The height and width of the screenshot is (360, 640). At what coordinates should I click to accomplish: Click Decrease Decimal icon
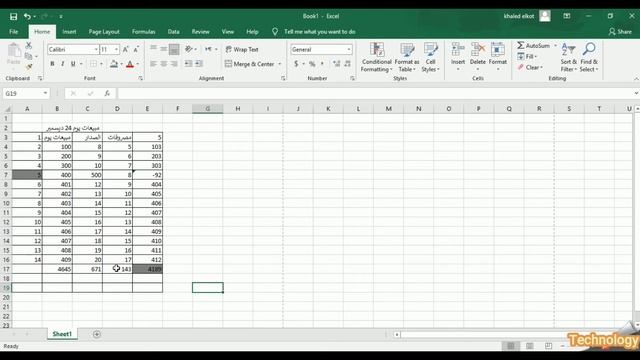click(347, 64)
